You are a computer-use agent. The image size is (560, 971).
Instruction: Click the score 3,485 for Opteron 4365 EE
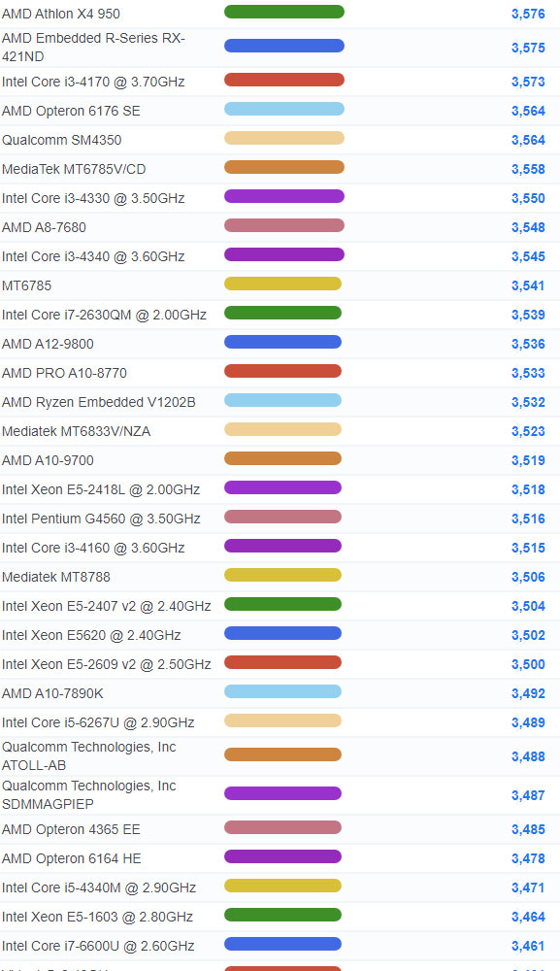point(528,829)
